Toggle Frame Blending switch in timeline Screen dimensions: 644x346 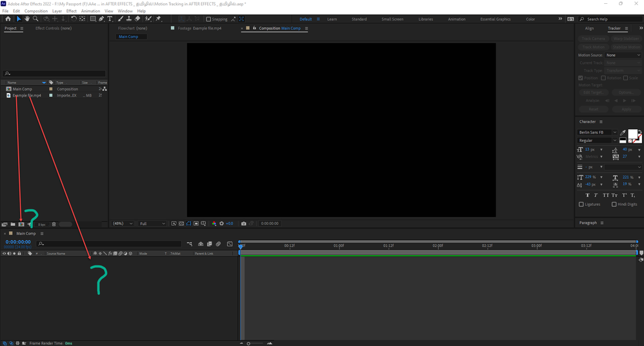(210, 244)
